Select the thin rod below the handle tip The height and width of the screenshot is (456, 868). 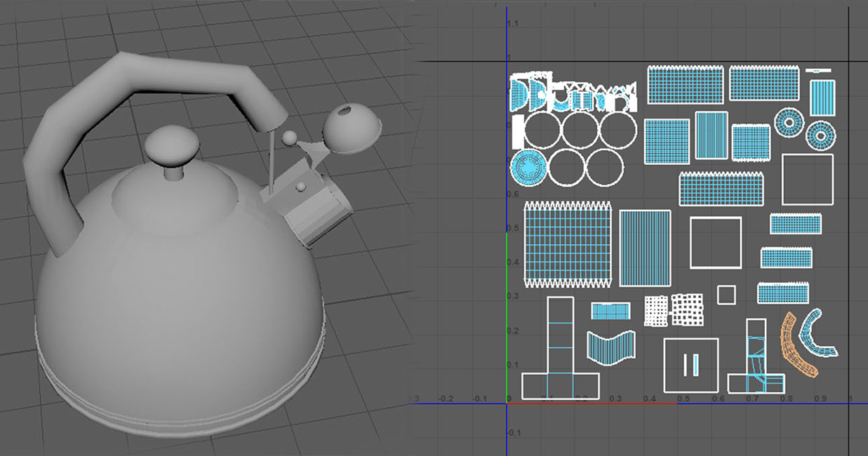[269, 161]
